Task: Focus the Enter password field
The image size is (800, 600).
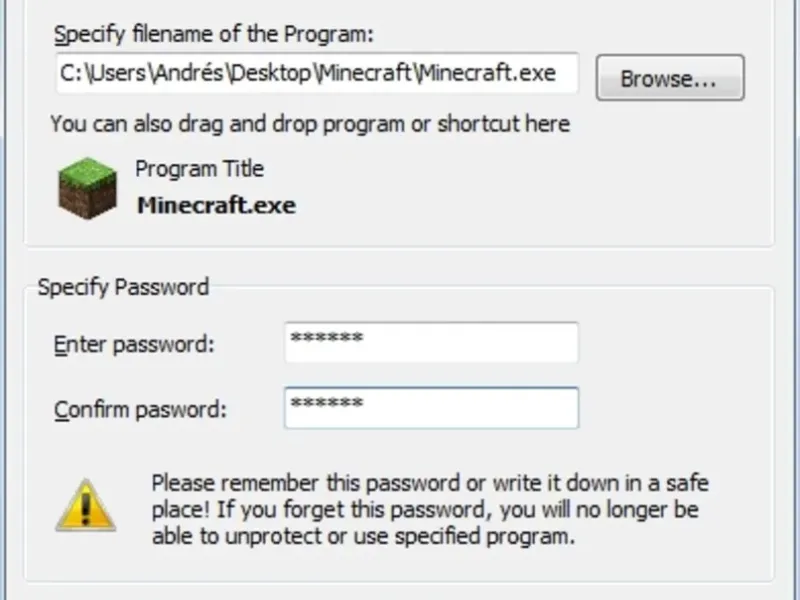Action: [431, 343]
